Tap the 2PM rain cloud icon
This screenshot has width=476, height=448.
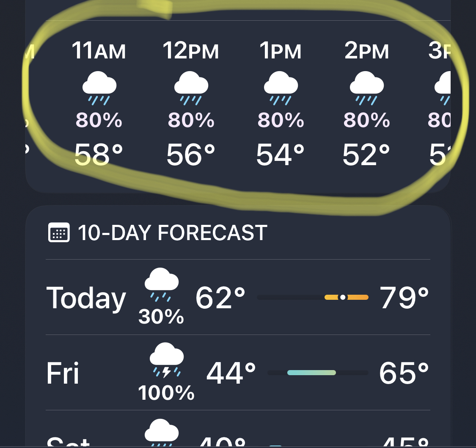pos(366,88)
